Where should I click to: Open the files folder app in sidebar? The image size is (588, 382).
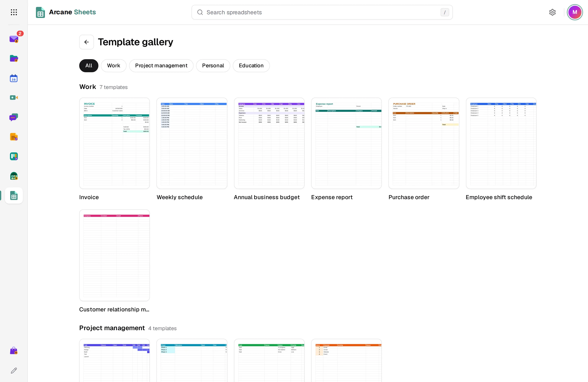point(14,58)
